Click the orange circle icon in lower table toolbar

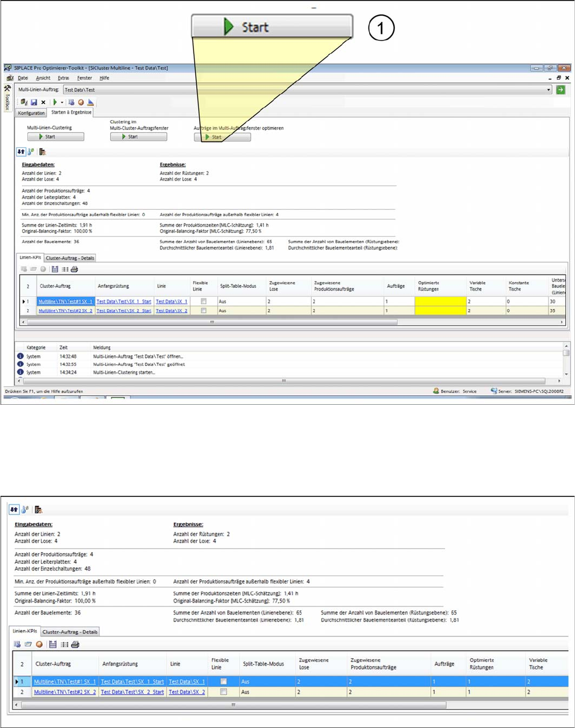39,644
